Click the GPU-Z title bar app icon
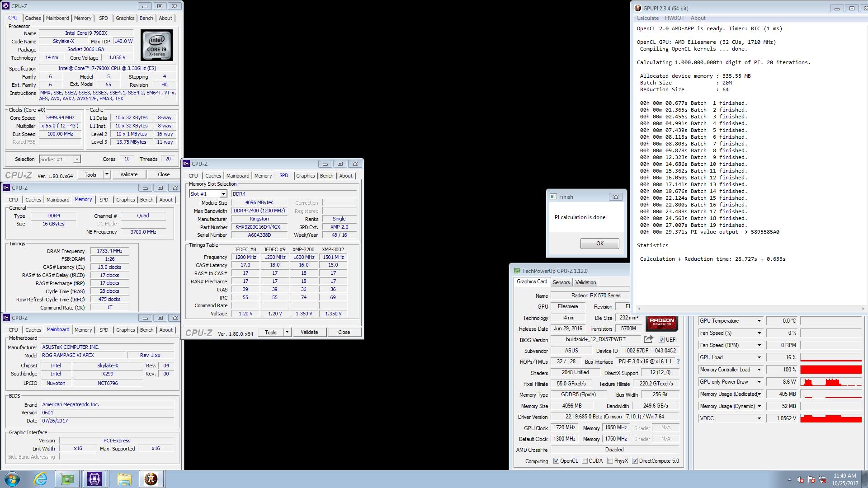This screenshot has width=868, height=488. pos(517,271)
